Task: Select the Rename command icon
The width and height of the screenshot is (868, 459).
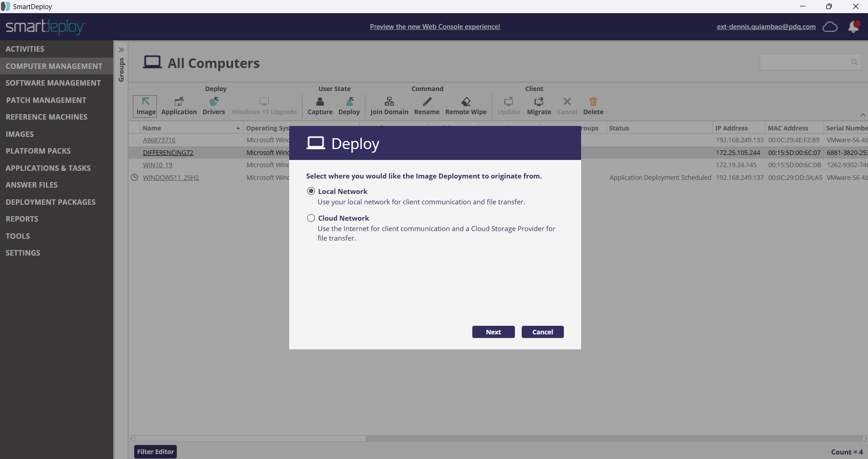Action: coord(427,102)
